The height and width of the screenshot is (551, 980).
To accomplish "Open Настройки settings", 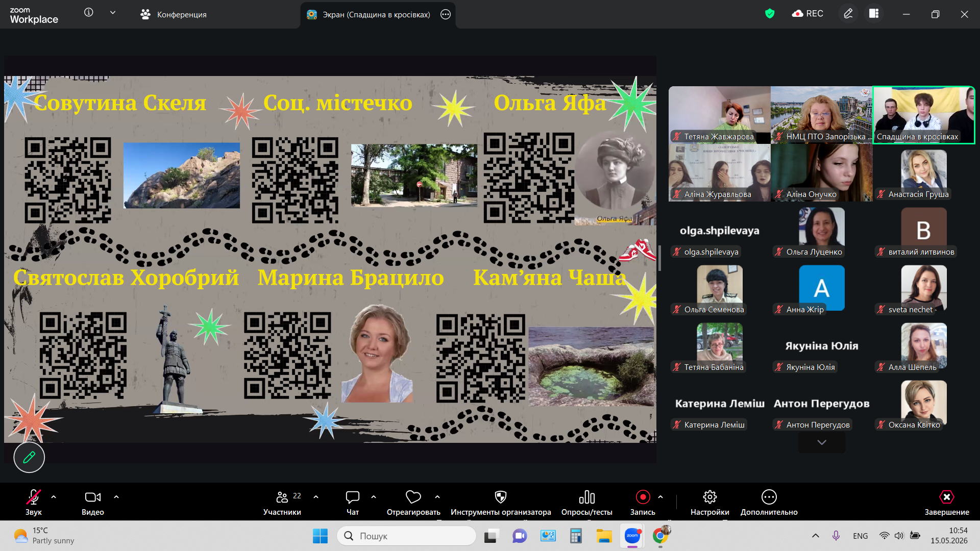I will point(710,502).
